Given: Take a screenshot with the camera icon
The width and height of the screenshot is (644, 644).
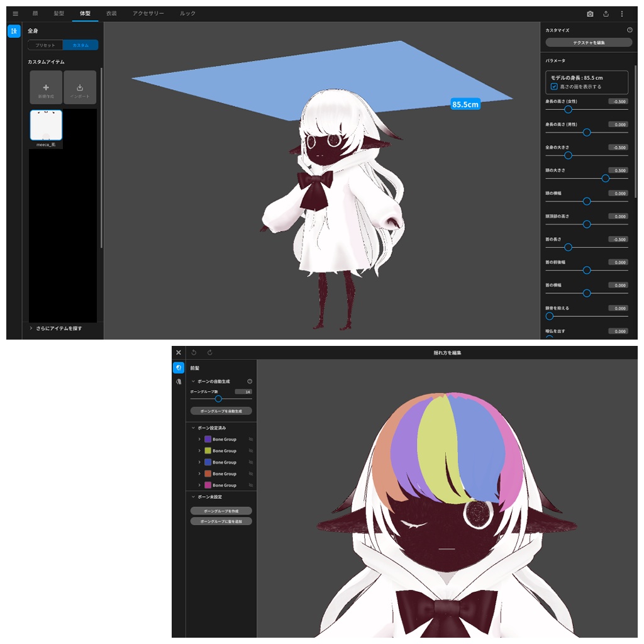Looking at the screenshot, I should 591,13.
